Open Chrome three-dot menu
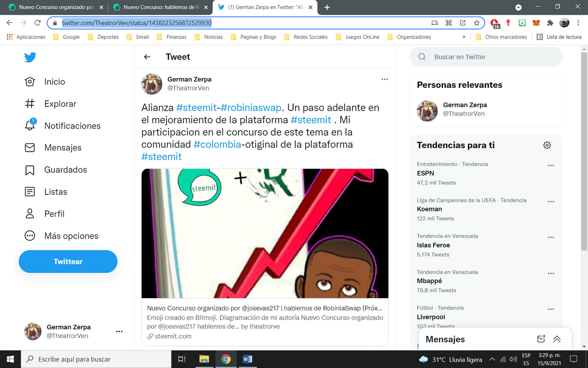 coord(578,23)
